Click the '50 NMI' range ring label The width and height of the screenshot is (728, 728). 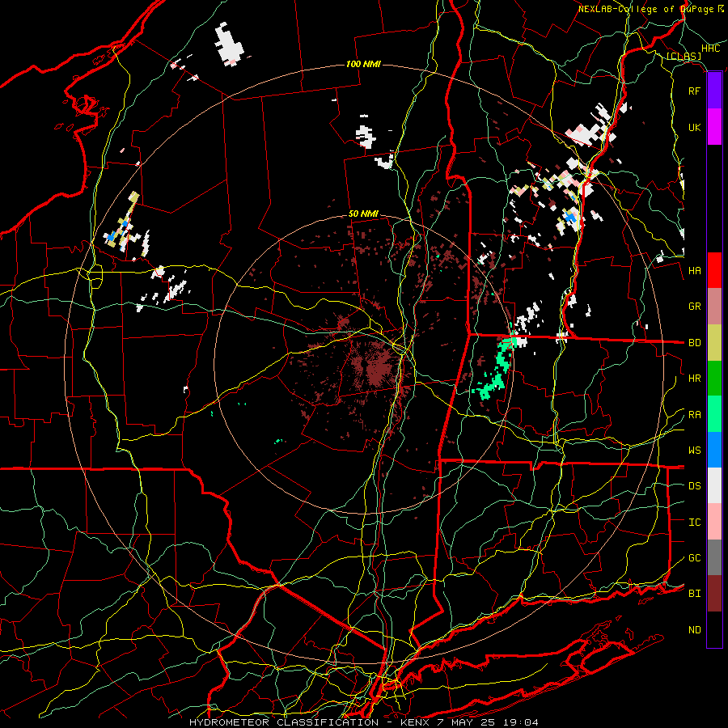363,214
